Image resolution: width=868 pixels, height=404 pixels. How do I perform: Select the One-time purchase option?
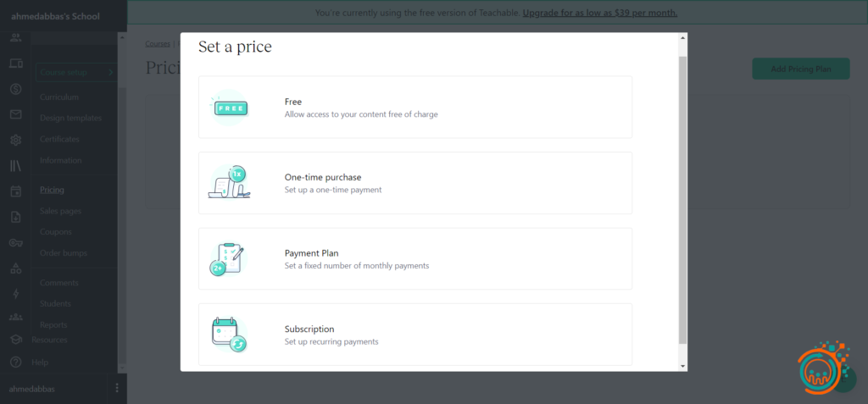point(415,183)
